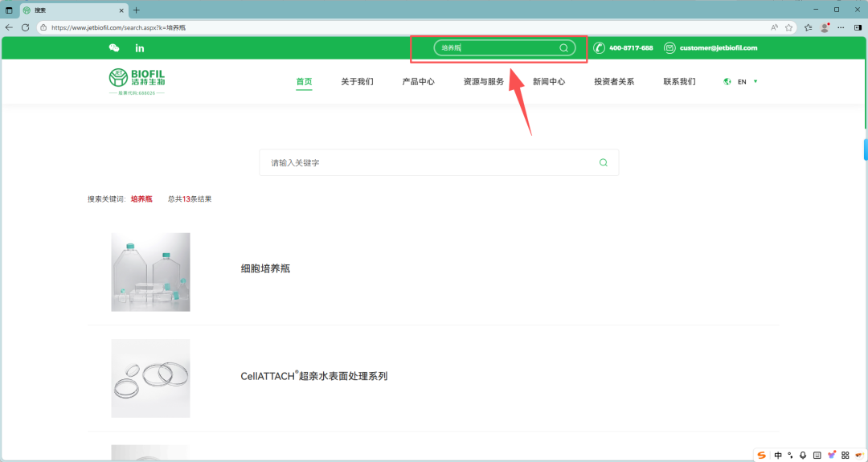Click the red 培养瓶 search keyword text

(x=141, y=199)
